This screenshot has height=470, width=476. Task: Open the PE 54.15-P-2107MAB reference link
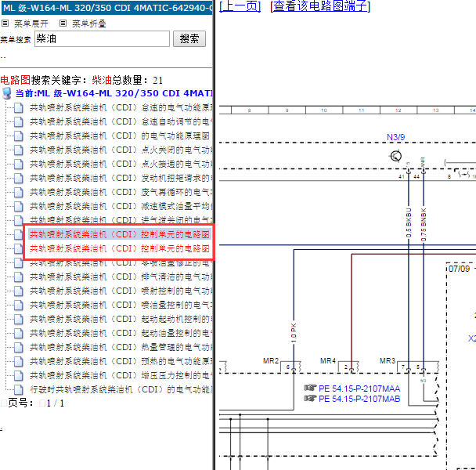click(x=359, y=399)
